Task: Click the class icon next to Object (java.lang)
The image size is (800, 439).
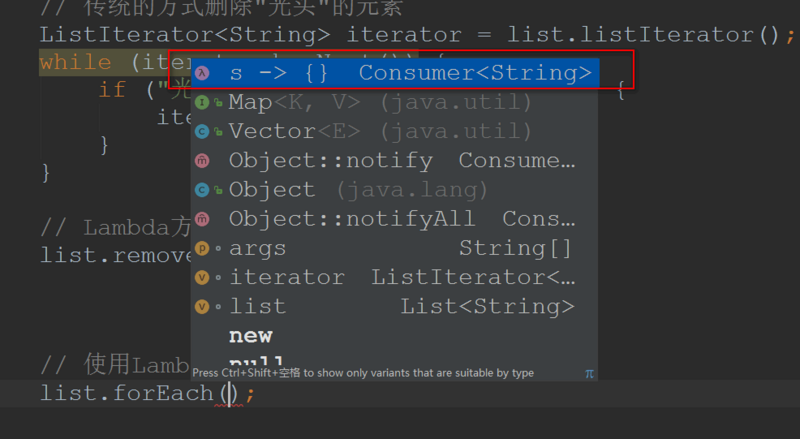Action: tap(201, 189)
